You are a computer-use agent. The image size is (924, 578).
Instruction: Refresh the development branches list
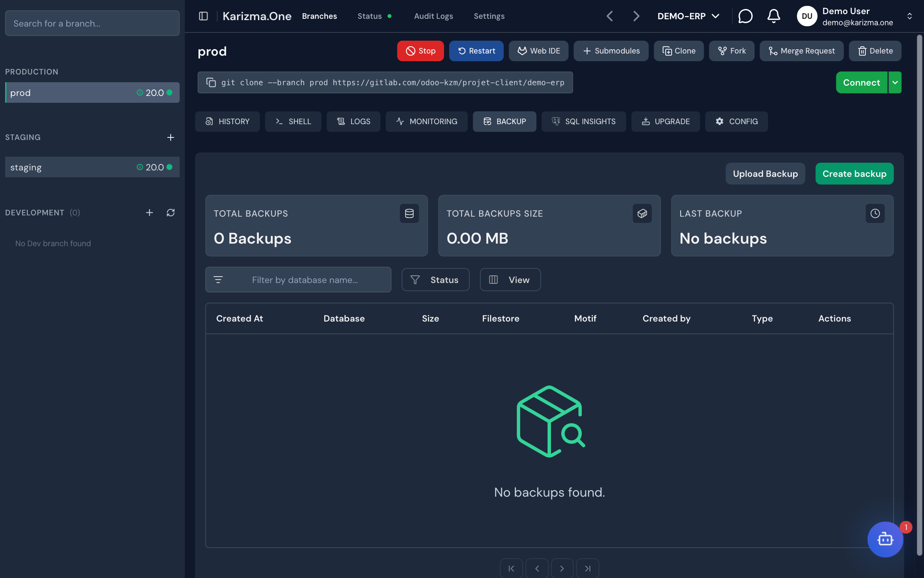click(x=171, y=213)
